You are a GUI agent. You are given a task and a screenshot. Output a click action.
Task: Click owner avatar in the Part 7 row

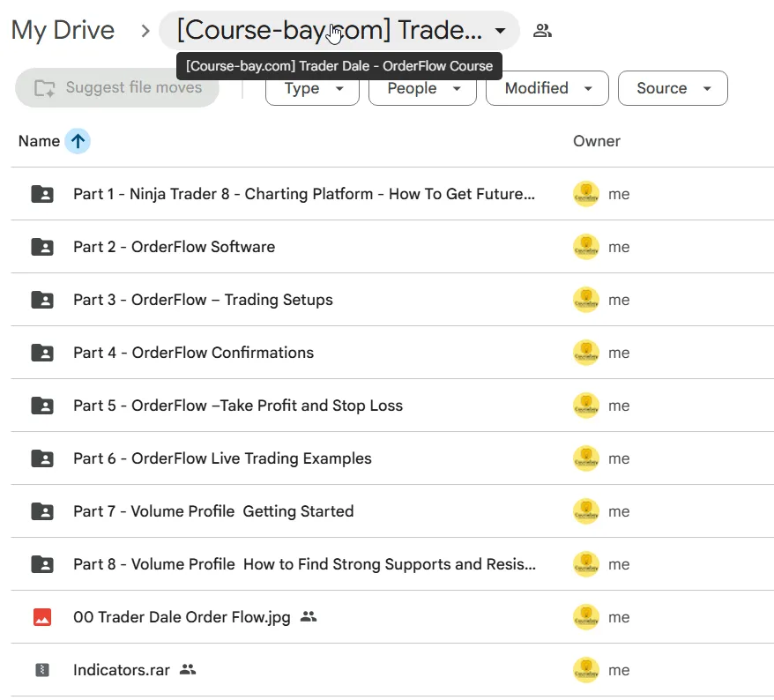coord(586,511)
